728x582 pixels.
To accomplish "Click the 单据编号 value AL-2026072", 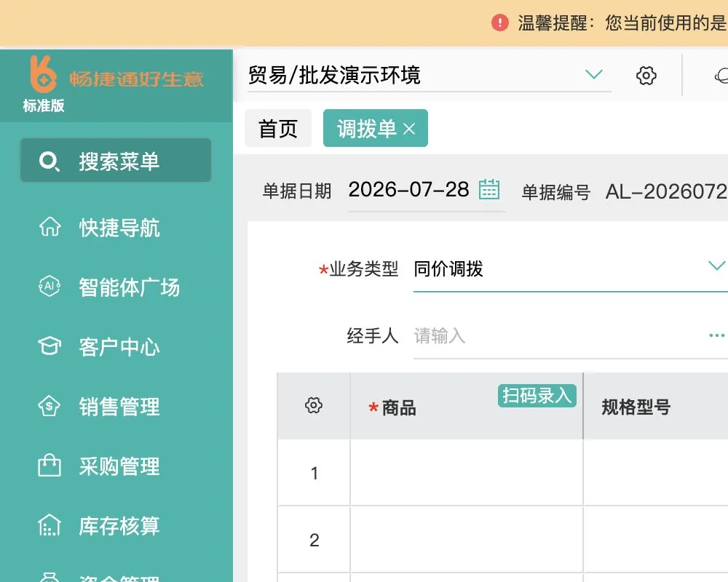I will point(667,191).
